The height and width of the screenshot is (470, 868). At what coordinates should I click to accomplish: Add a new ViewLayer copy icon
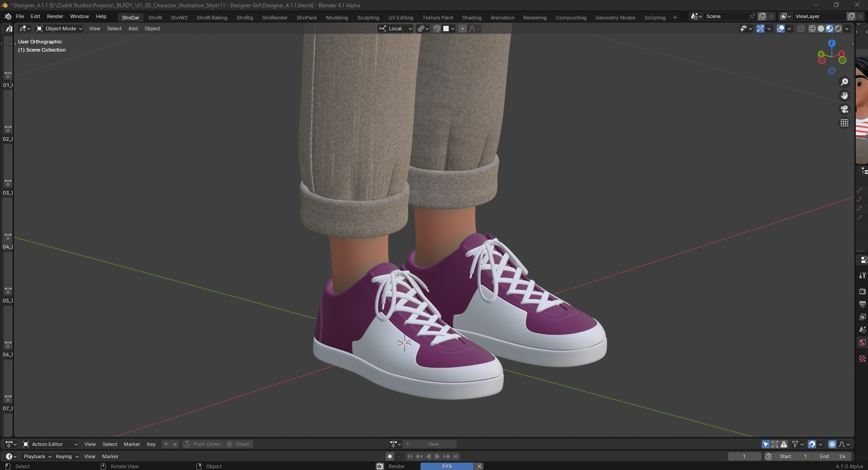tap(851, 16)
